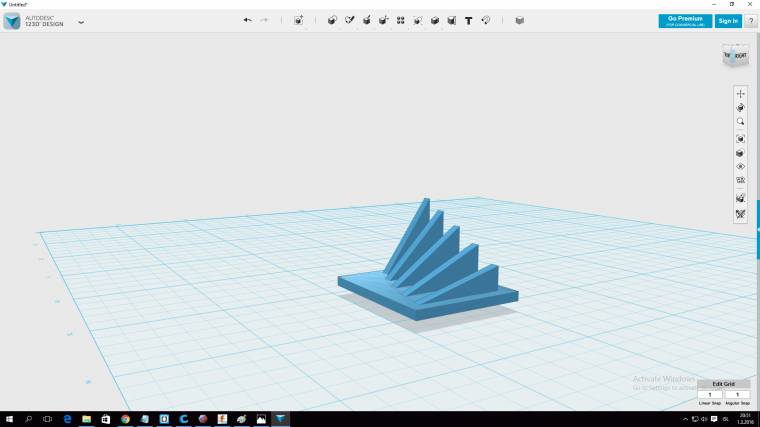Open Windows Store from taskbar
The image size is (760, 427).
(x=106, y=419)
